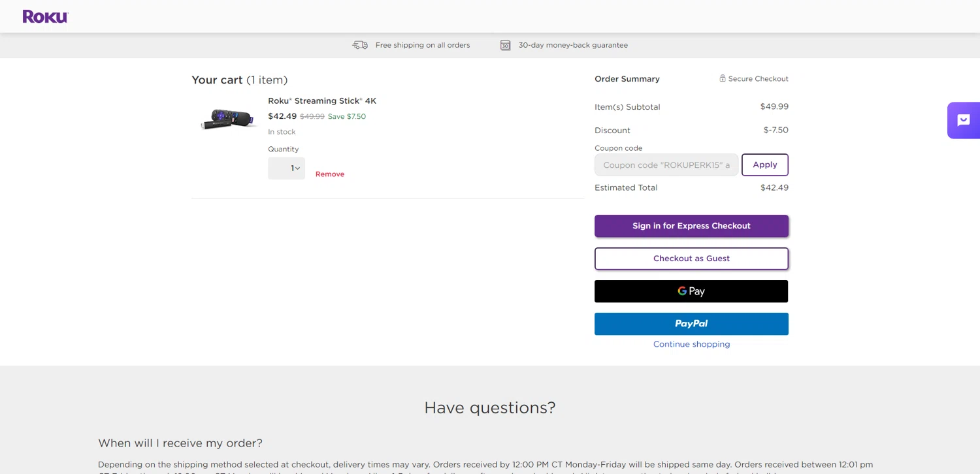Focus the coupon code input field
980x474 pixels.
point(666,165)
